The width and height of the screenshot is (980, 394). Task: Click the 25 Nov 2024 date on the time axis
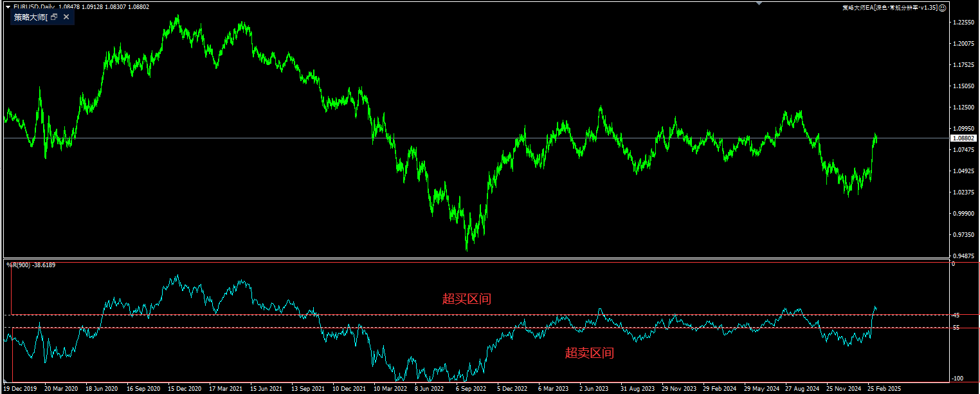pyautogui.click(x=843, y=389)
